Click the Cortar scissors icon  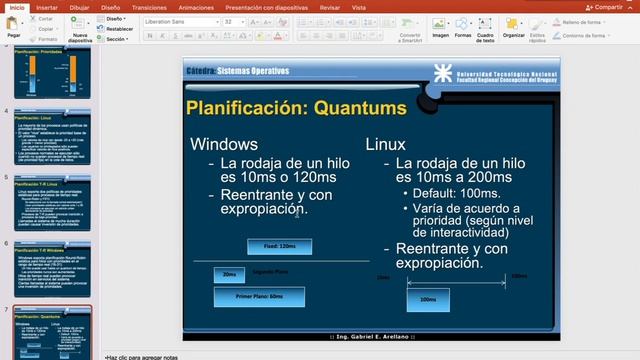click(x=33, y=19)
